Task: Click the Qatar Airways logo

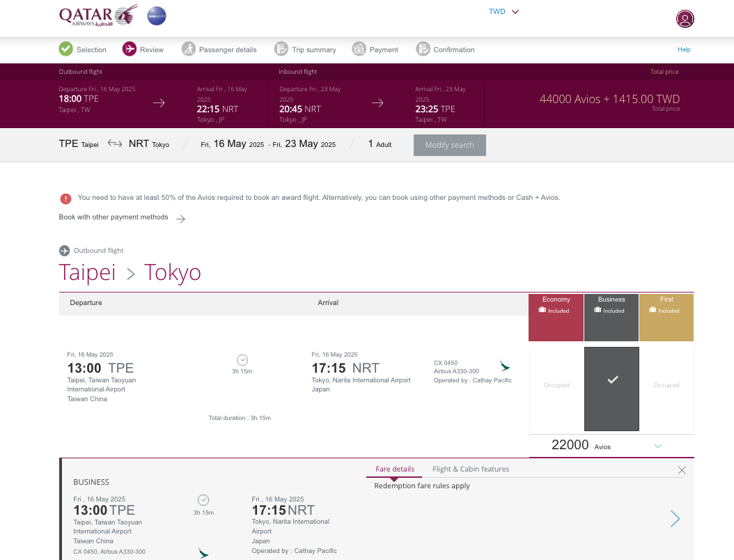Action: pyautogui.click(x=98, y=15)
